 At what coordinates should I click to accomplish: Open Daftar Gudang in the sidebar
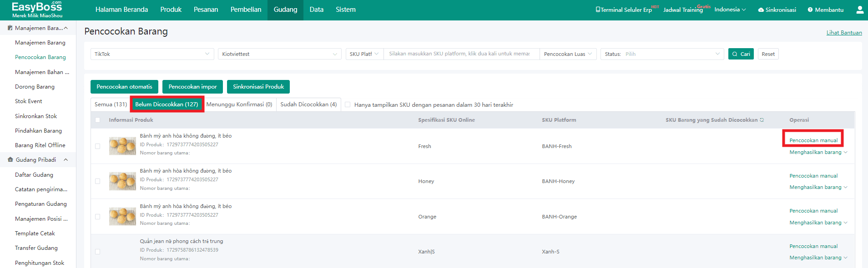(x=34, y=175)
